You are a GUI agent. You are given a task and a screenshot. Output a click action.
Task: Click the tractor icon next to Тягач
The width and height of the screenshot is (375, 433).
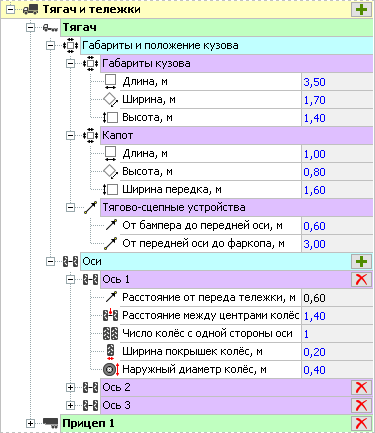tap(50, 28)
